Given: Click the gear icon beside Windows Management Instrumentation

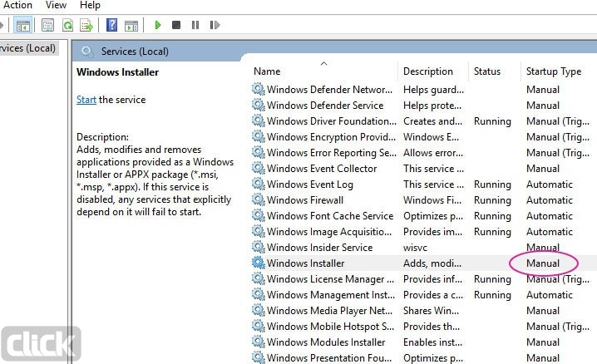Looking at the screenshot, I should click(258, 294).
